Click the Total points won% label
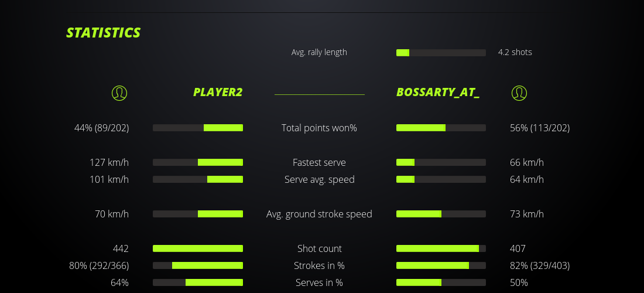The image size is (644, 293). point(319,128)
